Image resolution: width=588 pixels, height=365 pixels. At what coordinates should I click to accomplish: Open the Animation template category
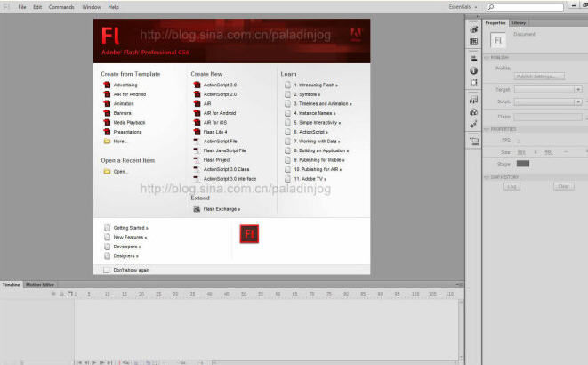click(124, 103)
